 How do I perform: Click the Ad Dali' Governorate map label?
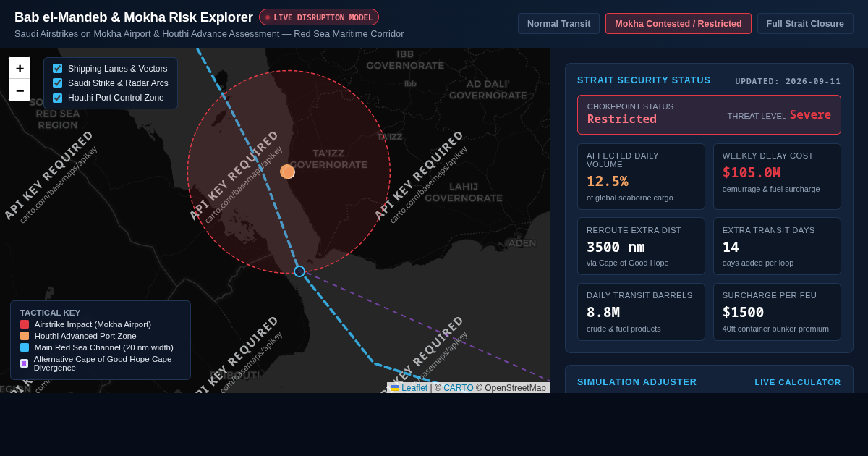tap(488, 89)
